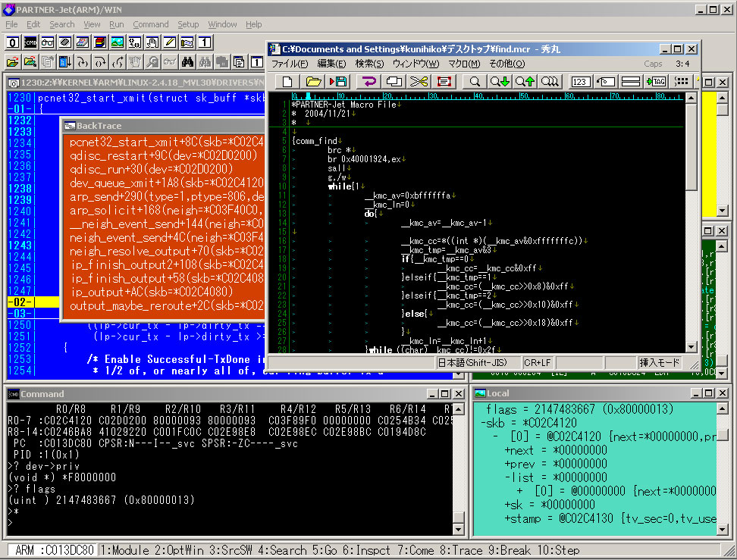Click the save floppy disk icon in Hidemaru
This screenshot has height=560, width=737.
pos(338,82)
